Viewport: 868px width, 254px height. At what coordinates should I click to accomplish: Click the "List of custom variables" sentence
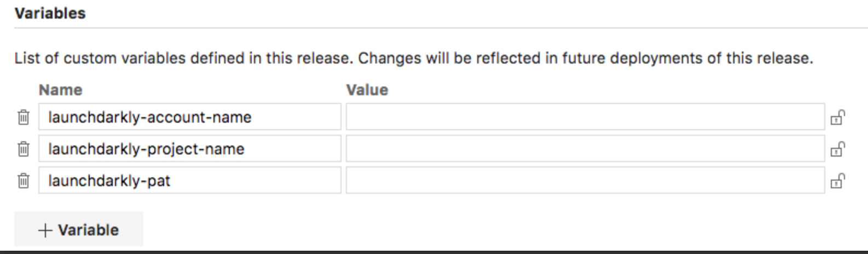183,58
